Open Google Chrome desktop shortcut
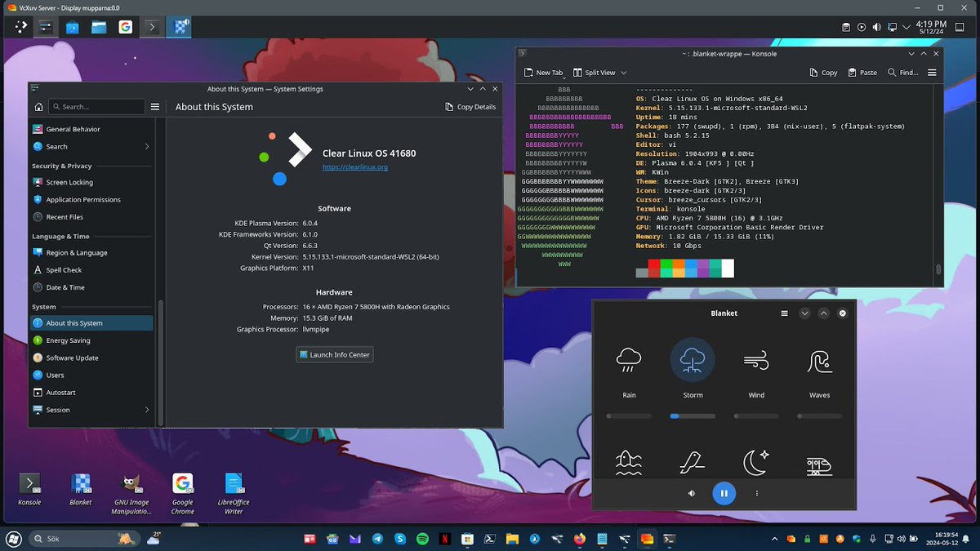Screen dimensions: 980x551 [182, 495]
